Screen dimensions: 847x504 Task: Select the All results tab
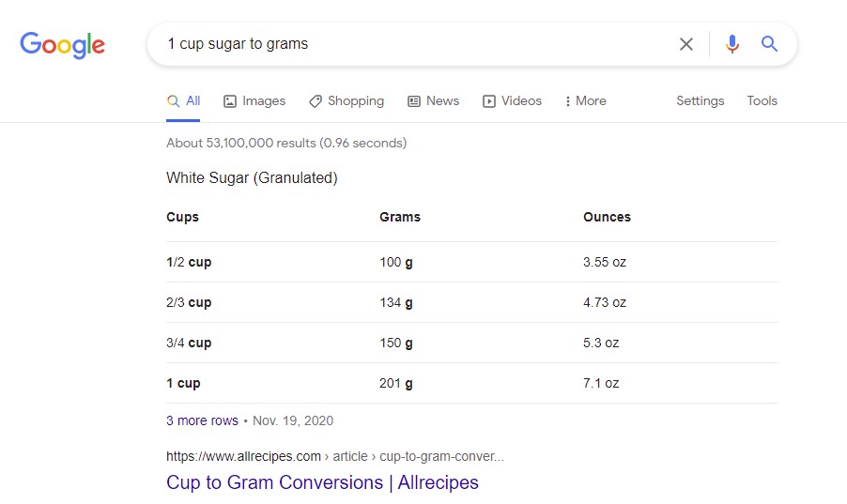184,101
